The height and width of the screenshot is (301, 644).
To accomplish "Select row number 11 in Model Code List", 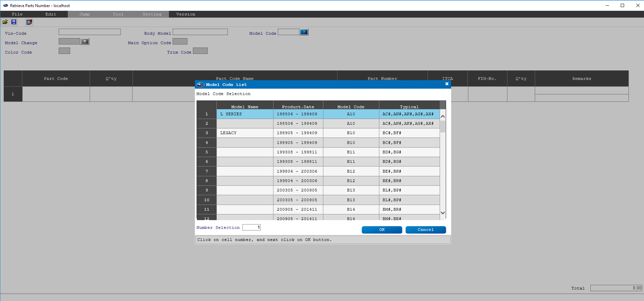I will point(207,209).
